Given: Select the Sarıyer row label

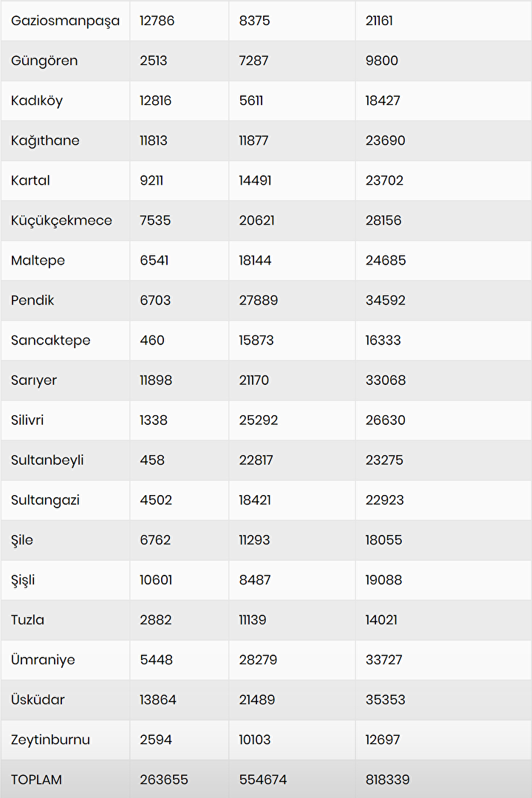Looking at the screenshot, I should click(x=34, y=380).
